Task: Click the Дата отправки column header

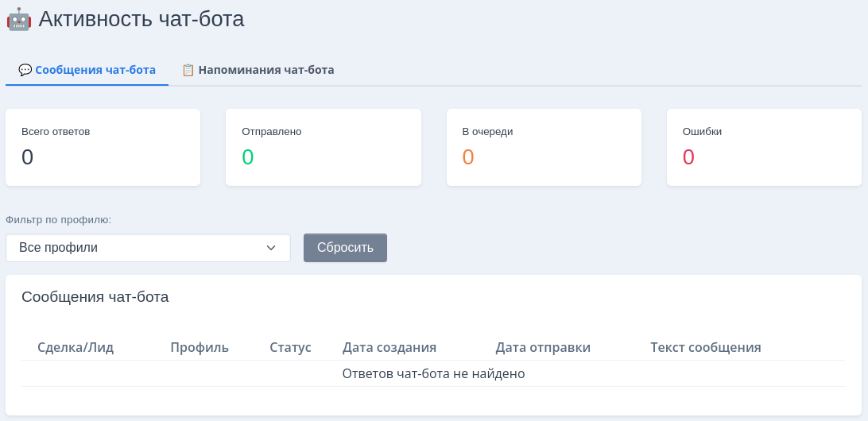Action: pyautogui.click(x=543, y=347)
